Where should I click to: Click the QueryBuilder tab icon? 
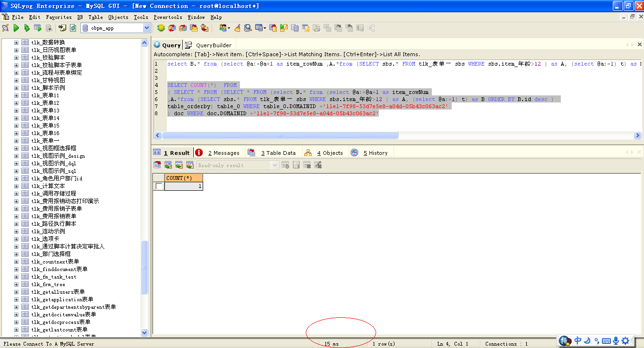189,45
